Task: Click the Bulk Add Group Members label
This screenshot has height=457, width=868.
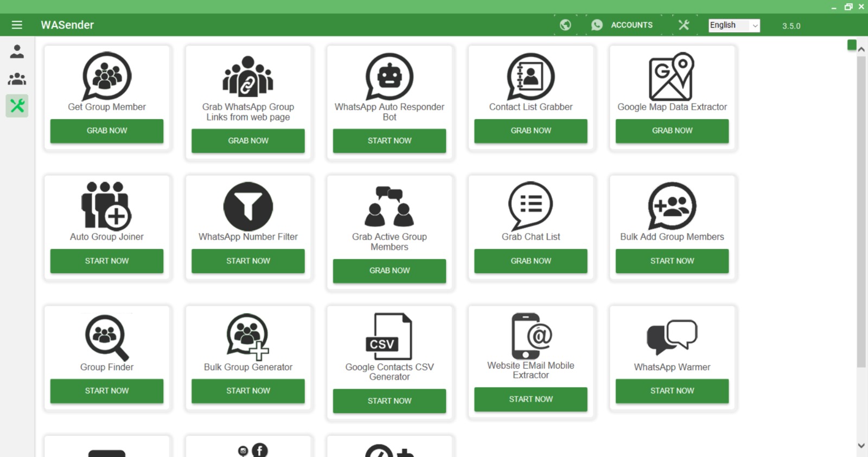Action: (672, 237)
